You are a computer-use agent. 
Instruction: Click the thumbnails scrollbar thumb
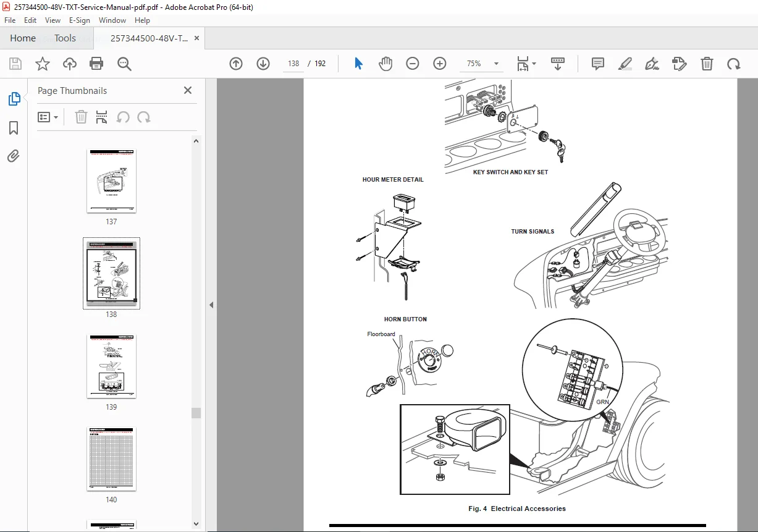tap(196, 413)
